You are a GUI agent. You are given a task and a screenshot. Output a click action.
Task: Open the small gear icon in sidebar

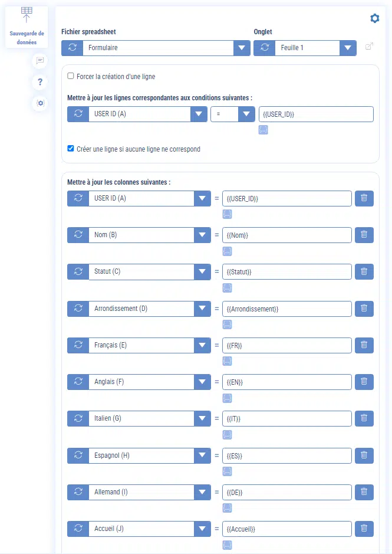40,103
